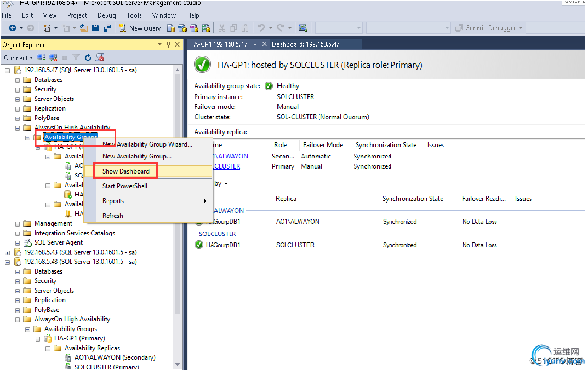
Task: Open the AO1\ALWAYON replica link
Action: tap(231, 156)
